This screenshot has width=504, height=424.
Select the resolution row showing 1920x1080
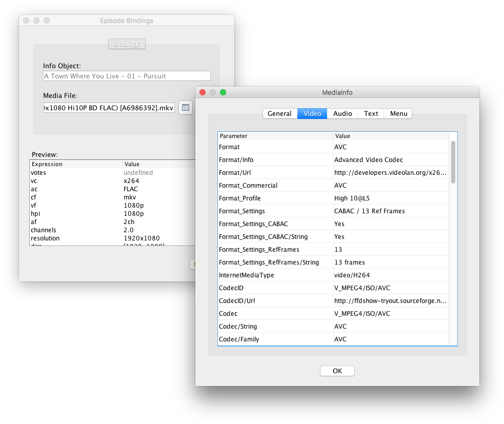click(x=112, y=238)
